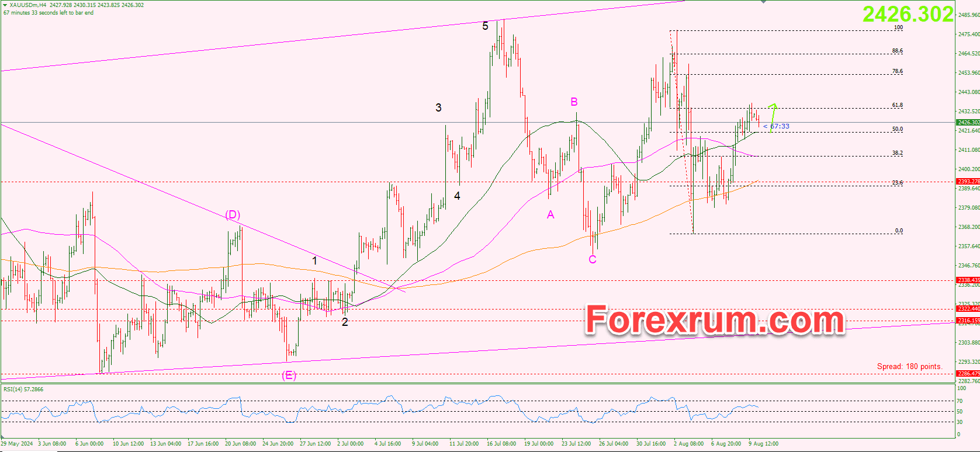Click the 2453.960 price axis label
980x452 pixels.
969,73
